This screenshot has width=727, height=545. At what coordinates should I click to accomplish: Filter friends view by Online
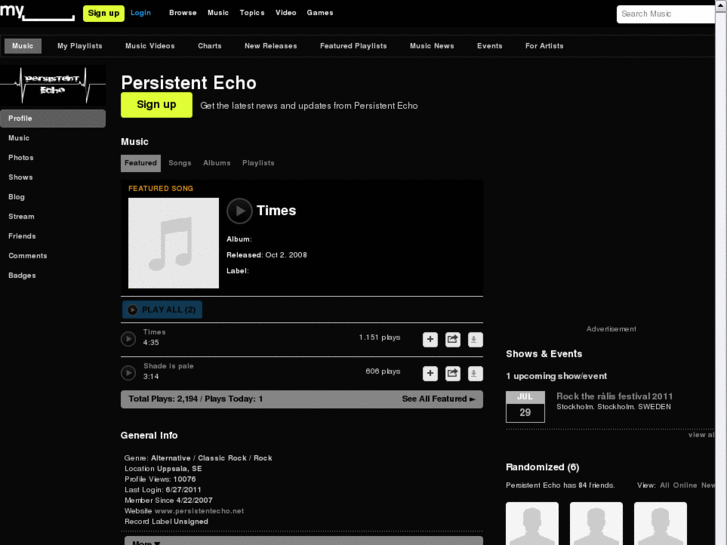(x=685, y=485)
